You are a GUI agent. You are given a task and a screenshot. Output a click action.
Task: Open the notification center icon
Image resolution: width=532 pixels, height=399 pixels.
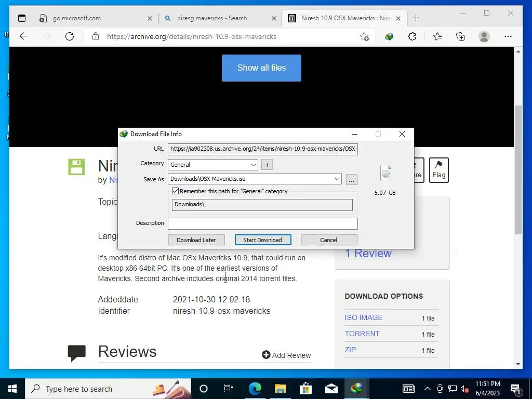tap(515, 389)
